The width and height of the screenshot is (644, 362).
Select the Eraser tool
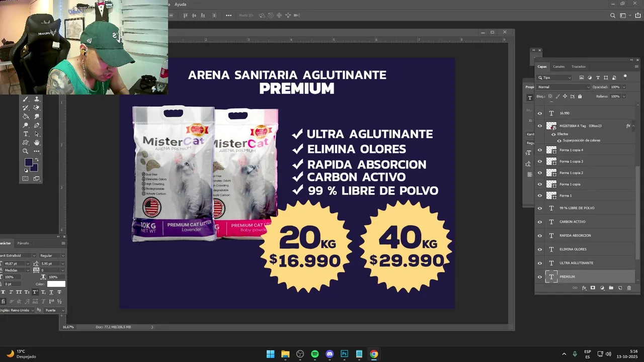click(36, 108)
